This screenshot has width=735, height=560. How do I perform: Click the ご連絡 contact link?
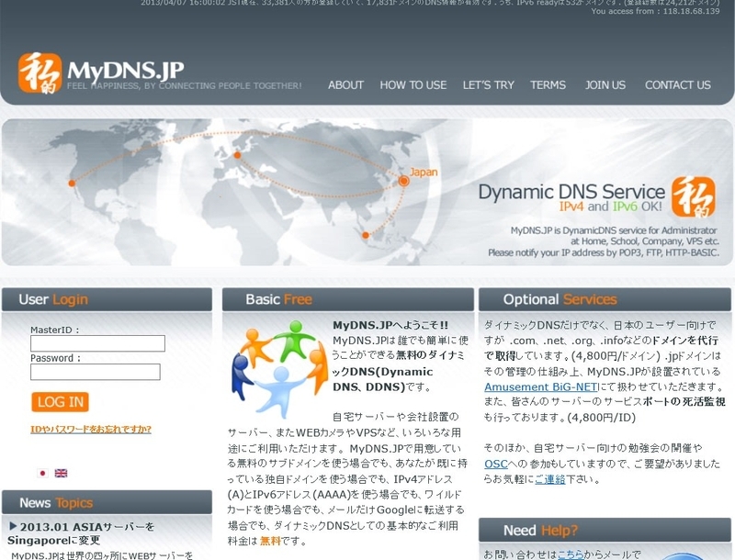549,479
